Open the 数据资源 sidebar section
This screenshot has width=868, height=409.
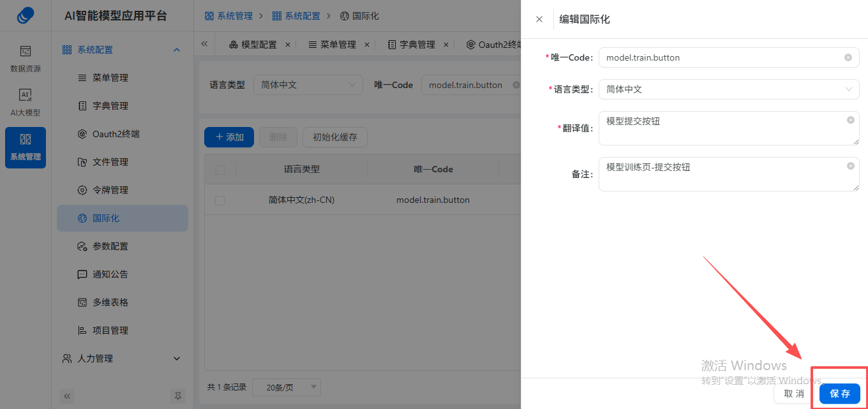click(x=26, y=59)
